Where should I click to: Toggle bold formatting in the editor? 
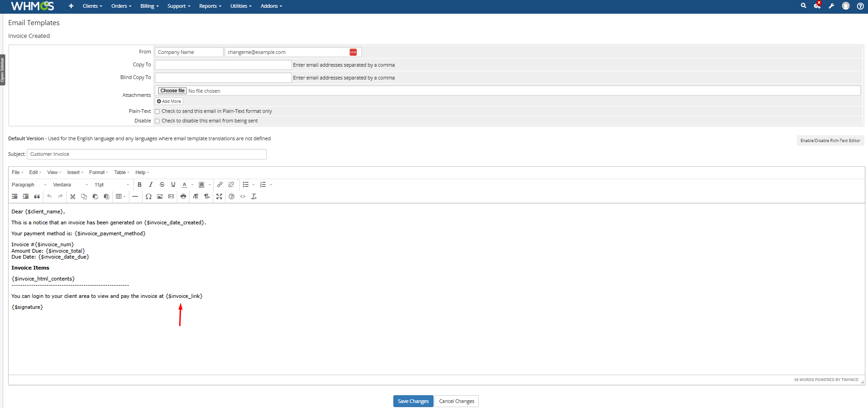(139, 185)
